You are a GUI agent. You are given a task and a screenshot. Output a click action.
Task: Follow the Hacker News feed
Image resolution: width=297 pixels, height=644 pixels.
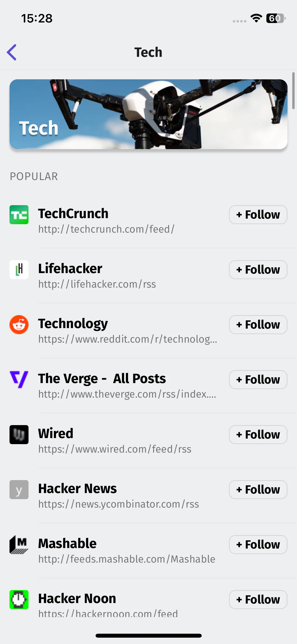pos(258,490)
